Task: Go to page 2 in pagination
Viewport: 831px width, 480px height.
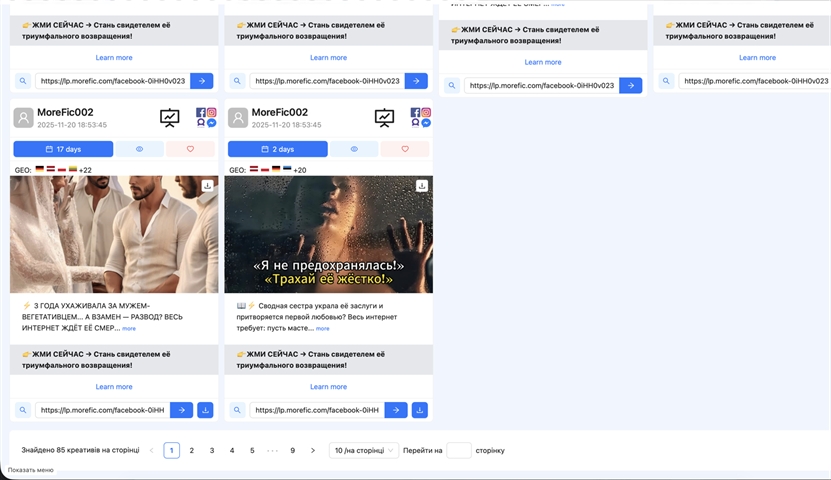Action: tap(192, 451)
